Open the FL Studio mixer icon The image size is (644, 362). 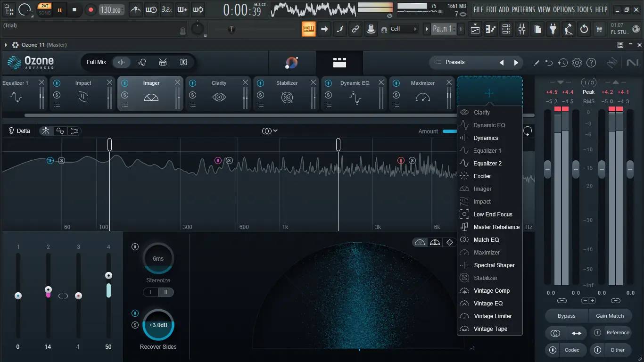tap(521, 29)
